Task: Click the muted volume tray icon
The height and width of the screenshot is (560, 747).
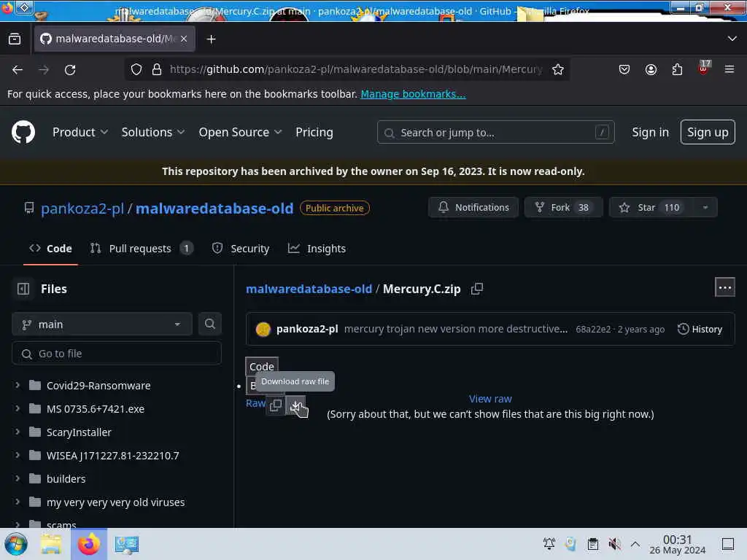Action: [614, 544]
